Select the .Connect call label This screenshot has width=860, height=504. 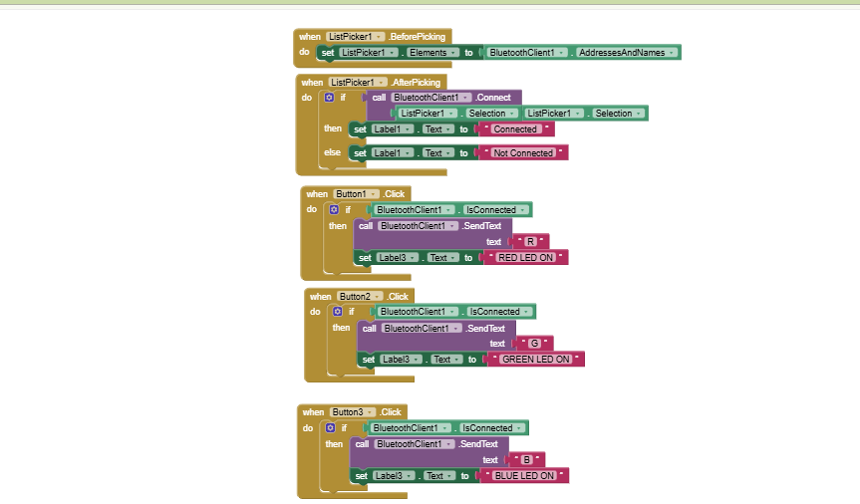coord(493,98)
